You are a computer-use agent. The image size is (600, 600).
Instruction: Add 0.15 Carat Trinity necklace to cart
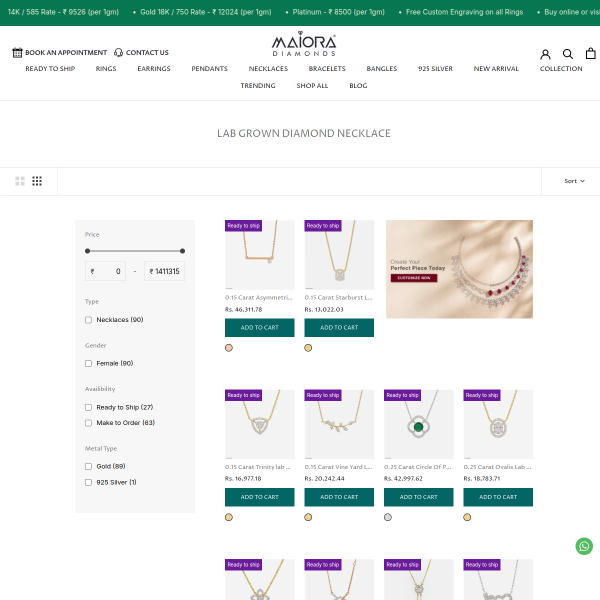pyautogui.click(x=260, y=497)
